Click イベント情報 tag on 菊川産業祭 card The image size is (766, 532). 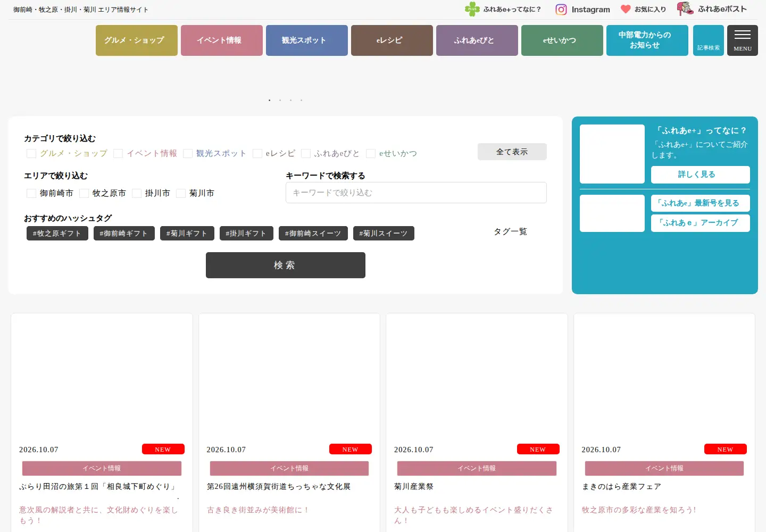coord(477,468)
